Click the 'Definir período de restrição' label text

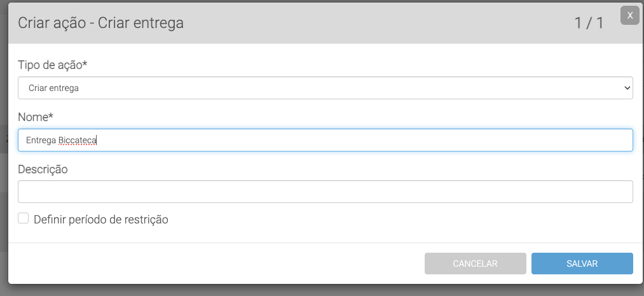100,220
